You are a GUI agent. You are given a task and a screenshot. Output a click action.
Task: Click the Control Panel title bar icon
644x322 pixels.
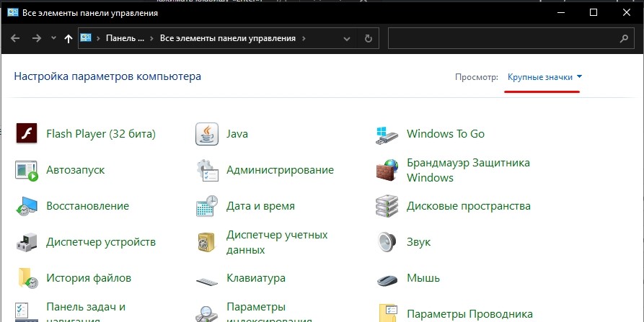coord(13,13)
